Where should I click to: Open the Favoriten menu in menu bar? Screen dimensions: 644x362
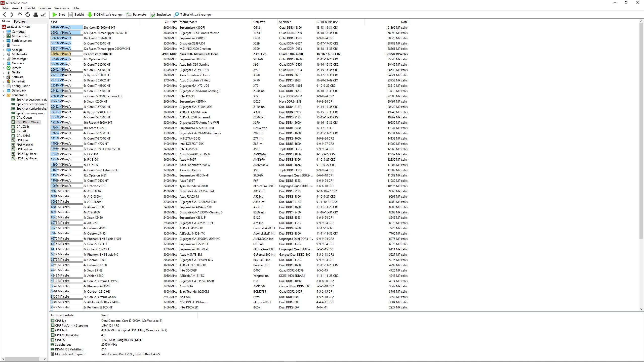[45, 8]
